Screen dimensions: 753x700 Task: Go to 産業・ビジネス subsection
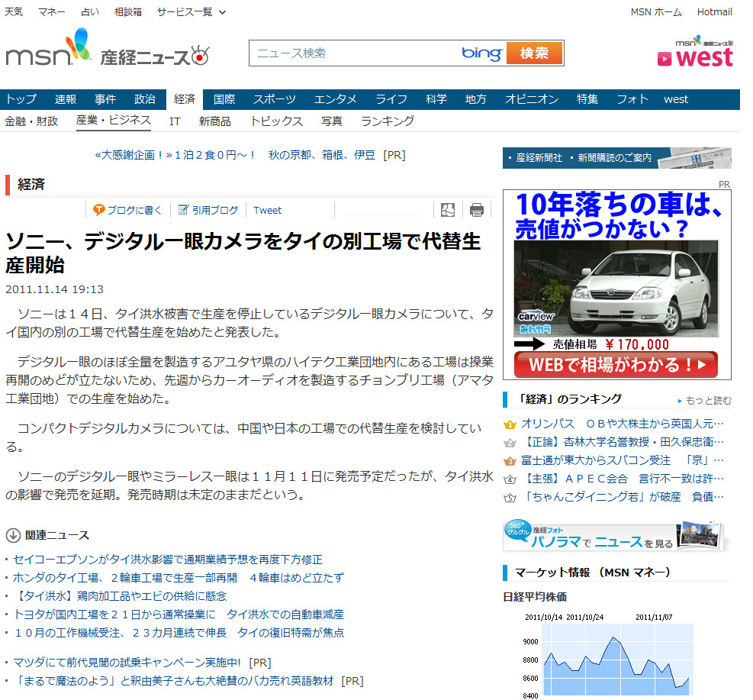[114, 120]
